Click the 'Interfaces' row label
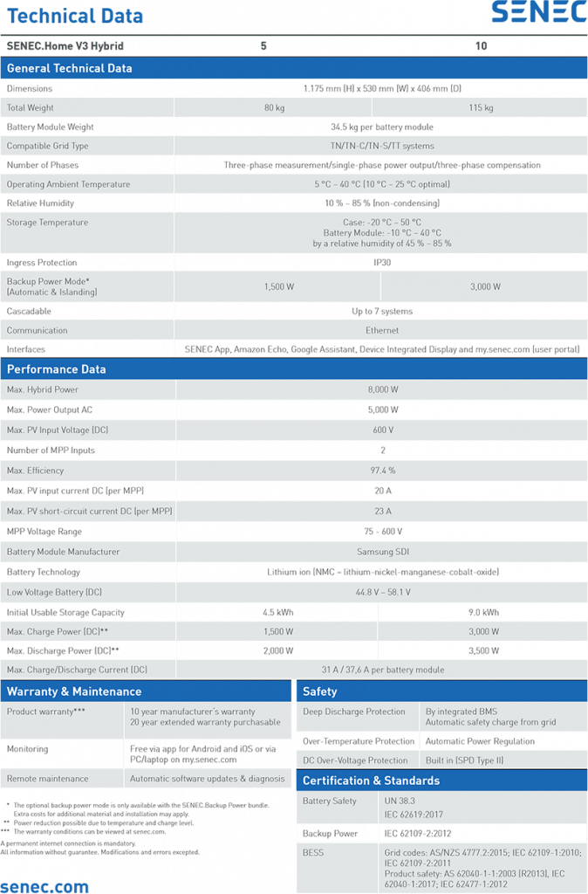 pos(25,349)
